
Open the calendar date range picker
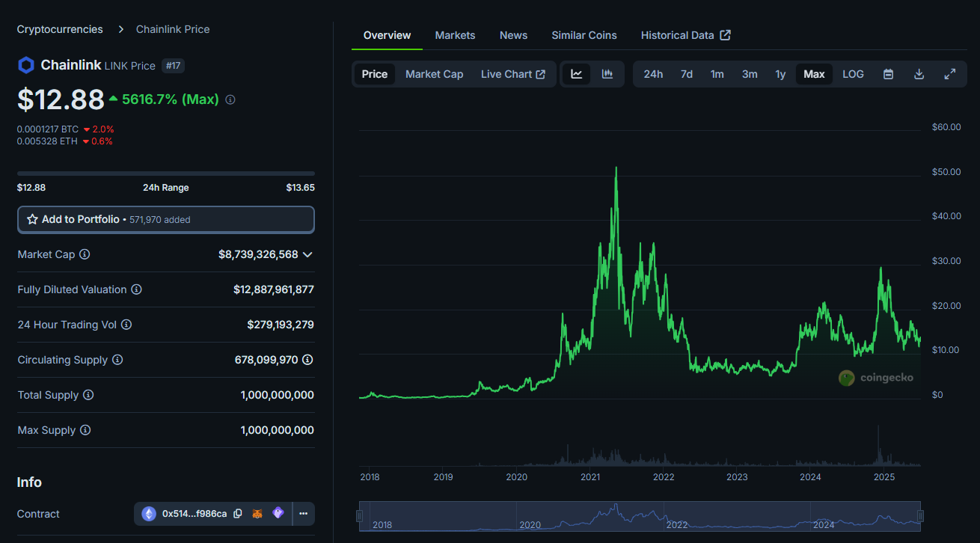[888, 74]
